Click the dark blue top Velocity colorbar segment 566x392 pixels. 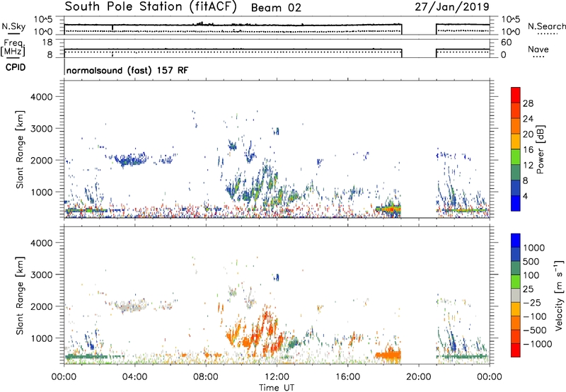pos(516,241)
